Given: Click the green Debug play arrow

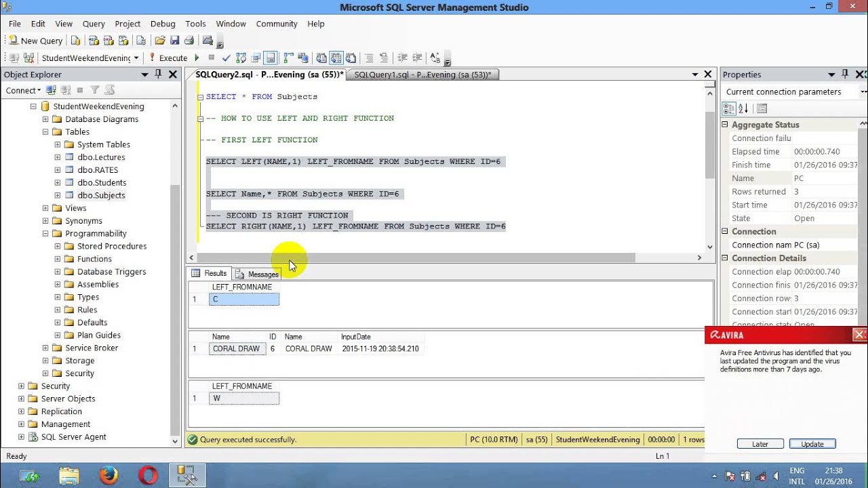Looking at the screenshot, I should [x=197, y=58].
